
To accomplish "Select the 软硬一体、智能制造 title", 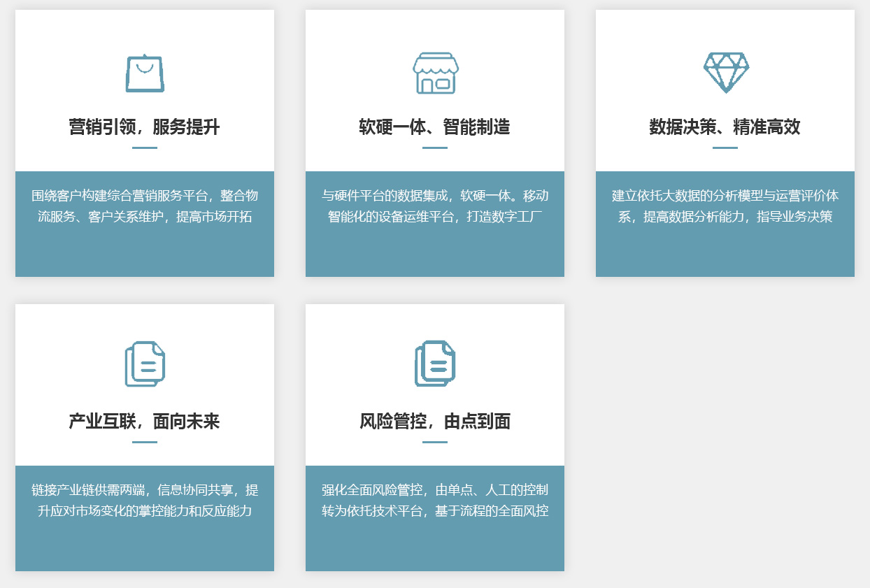I will coord(435,127).
